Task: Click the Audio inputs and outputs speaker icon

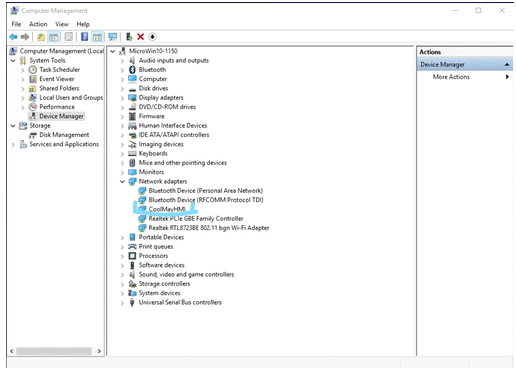Action: [132, 60]
